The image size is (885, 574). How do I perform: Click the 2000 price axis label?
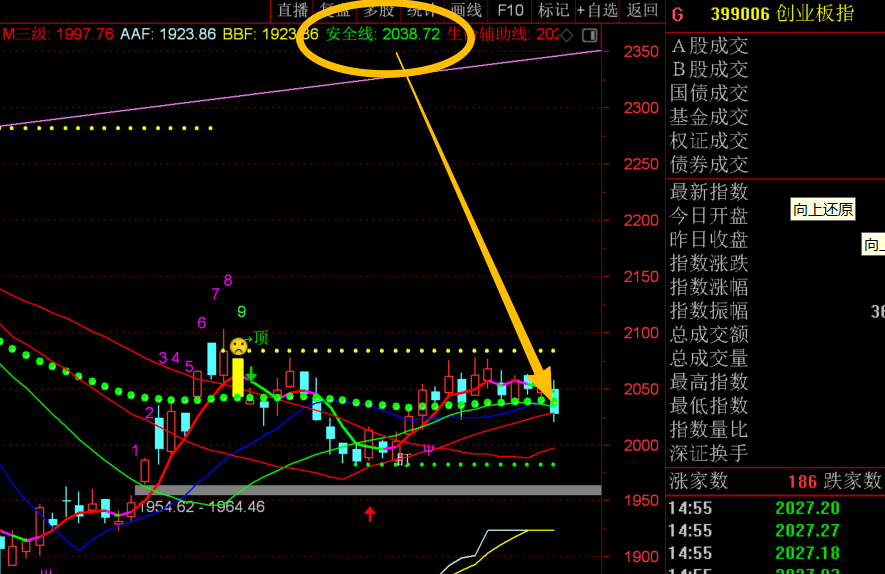coord(641,445)
